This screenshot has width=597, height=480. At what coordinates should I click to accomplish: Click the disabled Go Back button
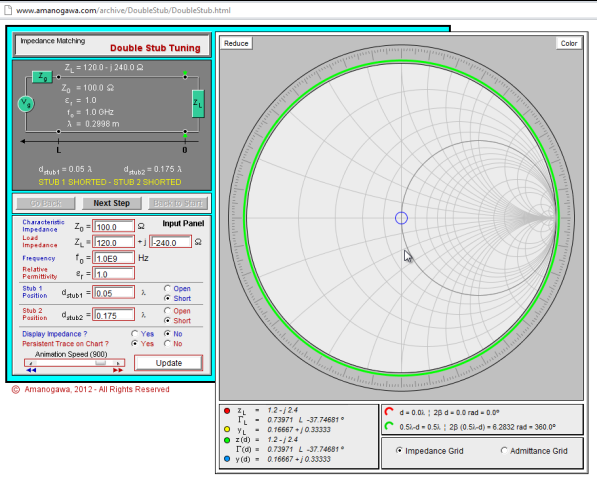coord(46,203)
